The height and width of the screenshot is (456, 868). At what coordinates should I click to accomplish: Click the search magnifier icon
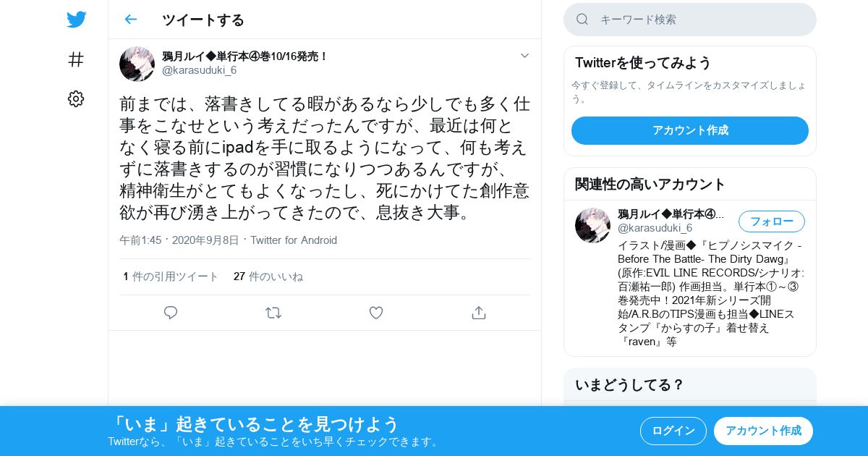click(582, 20)
